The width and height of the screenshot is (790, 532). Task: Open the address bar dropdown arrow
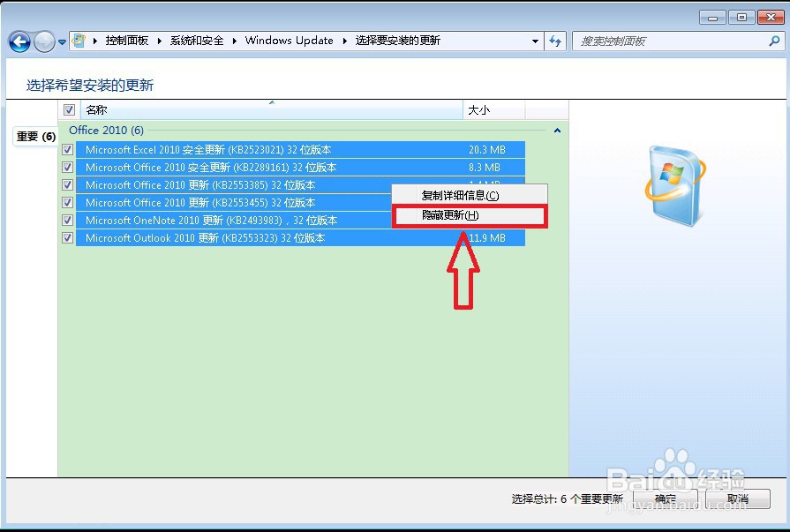tap(534, 41)
